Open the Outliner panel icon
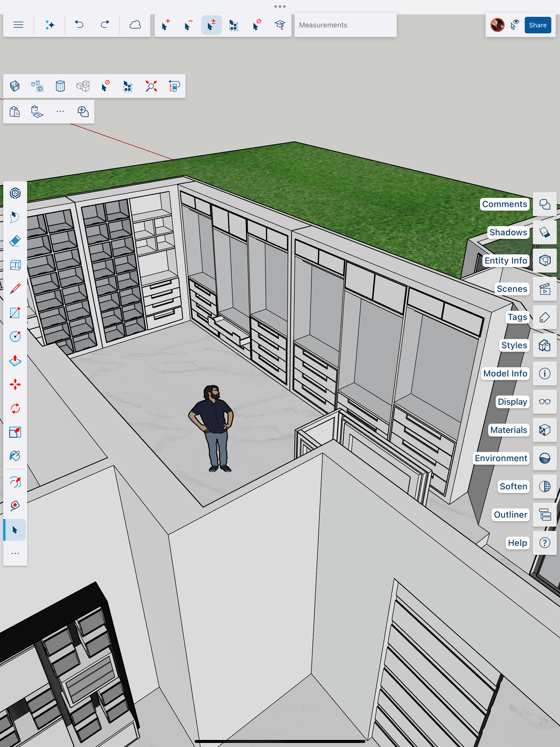 (544, 515)
